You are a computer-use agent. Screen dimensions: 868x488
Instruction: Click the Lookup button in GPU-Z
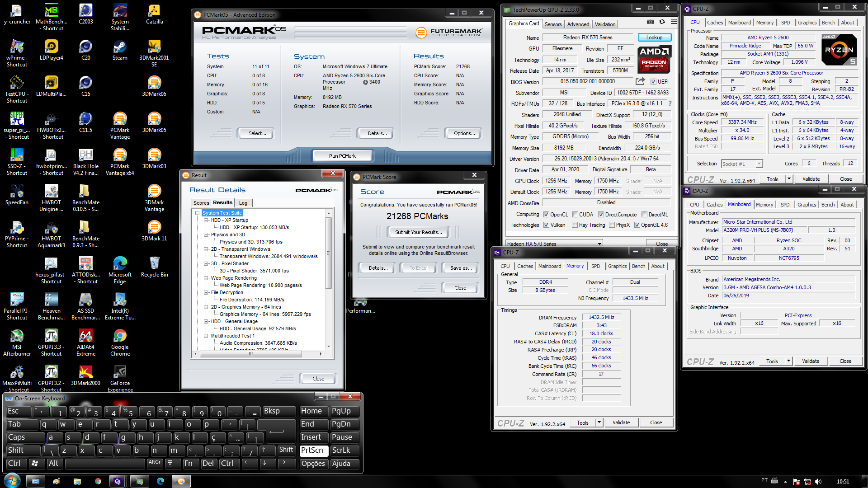coord(654,38)
